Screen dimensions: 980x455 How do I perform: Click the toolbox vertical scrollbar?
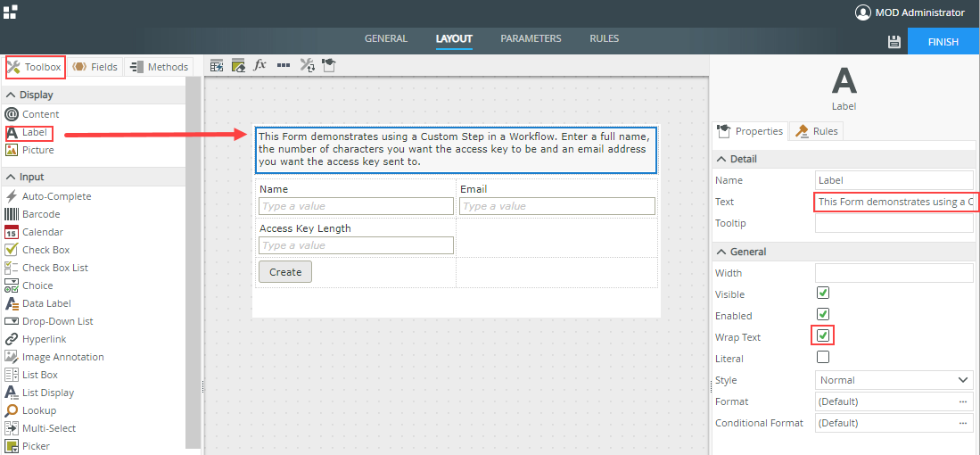194,262
